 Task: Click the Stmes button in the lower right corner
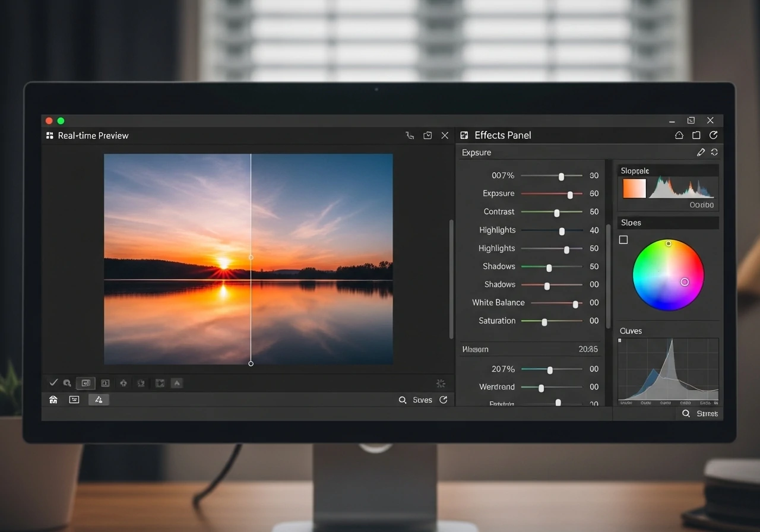click(x=708, y=413)
